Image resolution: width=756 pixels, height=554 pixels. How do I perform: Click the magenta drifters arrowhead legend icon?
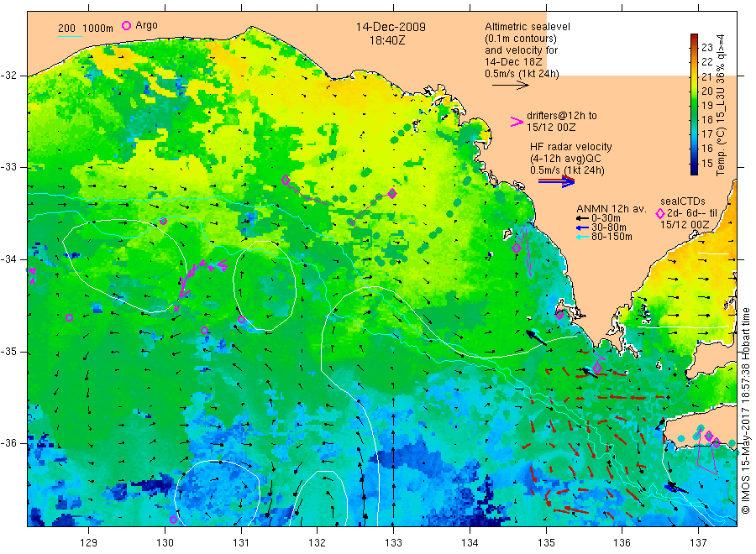click(x=517, y=122)
